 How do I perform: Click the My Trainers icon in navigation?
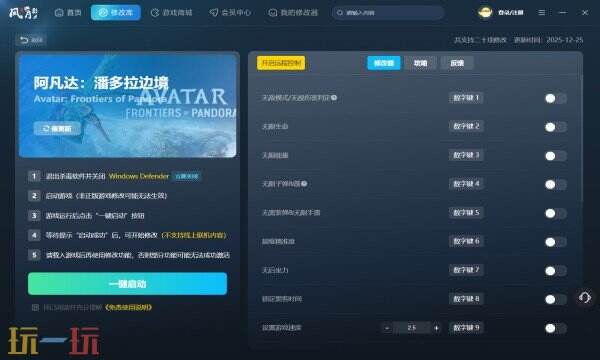click(x=272, y=13)
